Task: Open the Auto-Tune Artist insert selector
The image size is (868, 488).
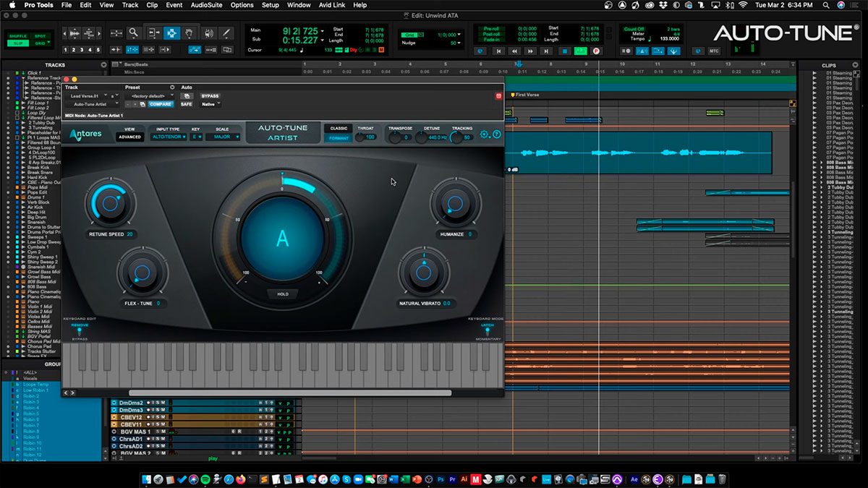Action: tap(92, 104)
